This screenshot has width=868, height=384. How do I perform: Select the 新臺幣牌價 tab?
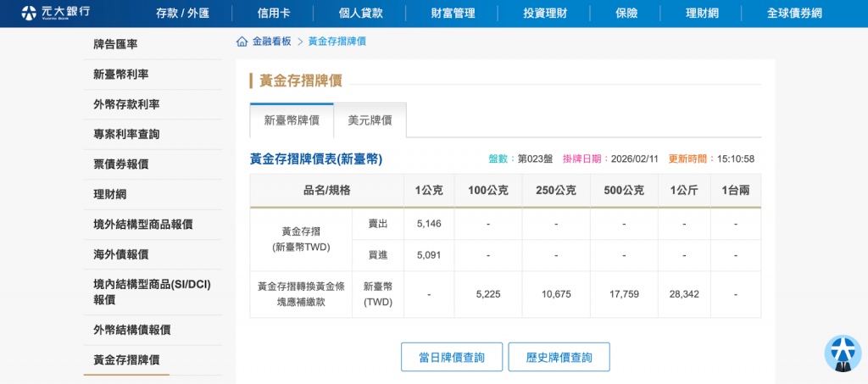click(x=292, y=120)
